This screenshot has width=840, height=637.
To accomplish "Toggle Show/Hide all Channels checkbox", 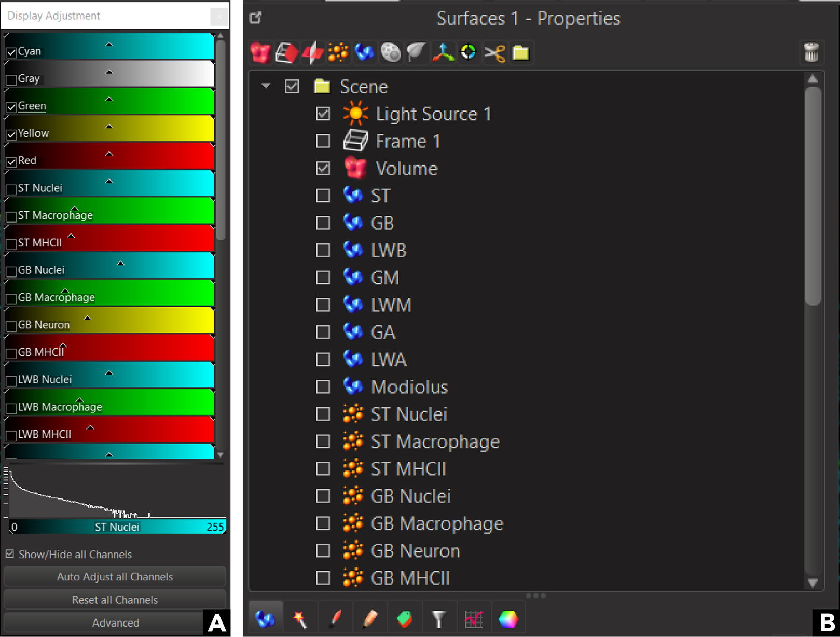I will point(10,554).
